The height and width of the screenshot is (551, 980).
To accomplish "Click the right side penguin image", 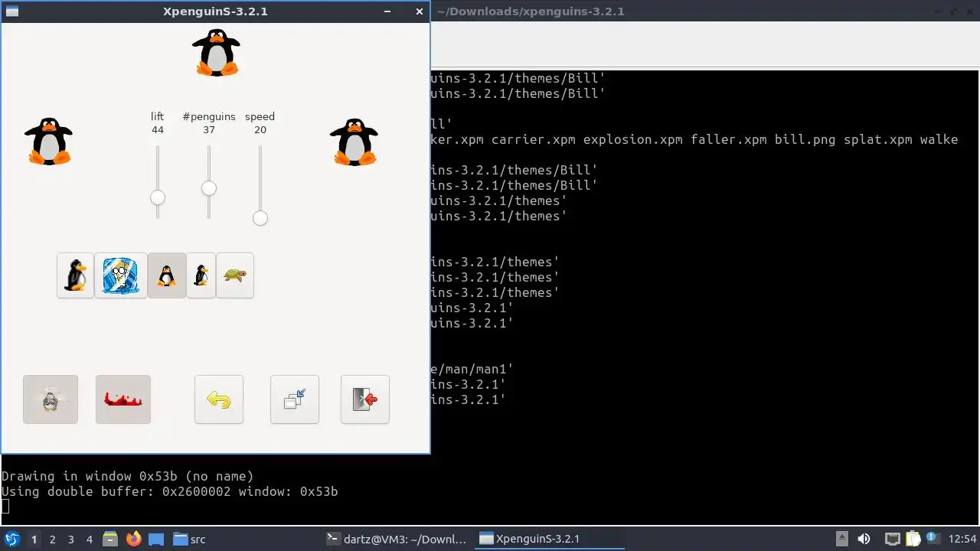I will (354, 142).
